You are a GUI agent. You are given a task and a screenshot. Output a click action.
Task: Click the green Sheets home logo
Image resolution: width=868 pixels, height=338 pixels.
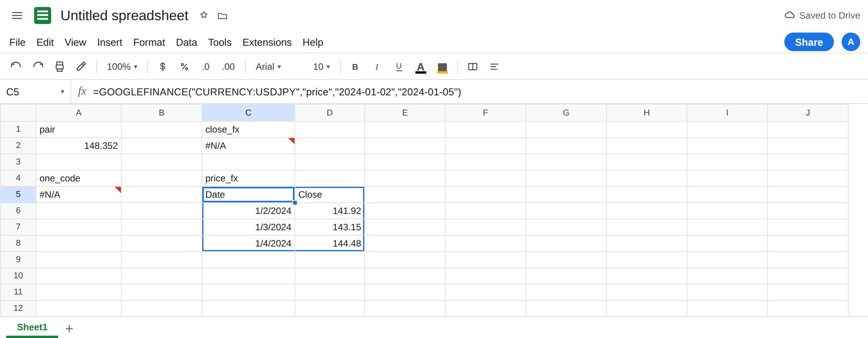[43, 16]
